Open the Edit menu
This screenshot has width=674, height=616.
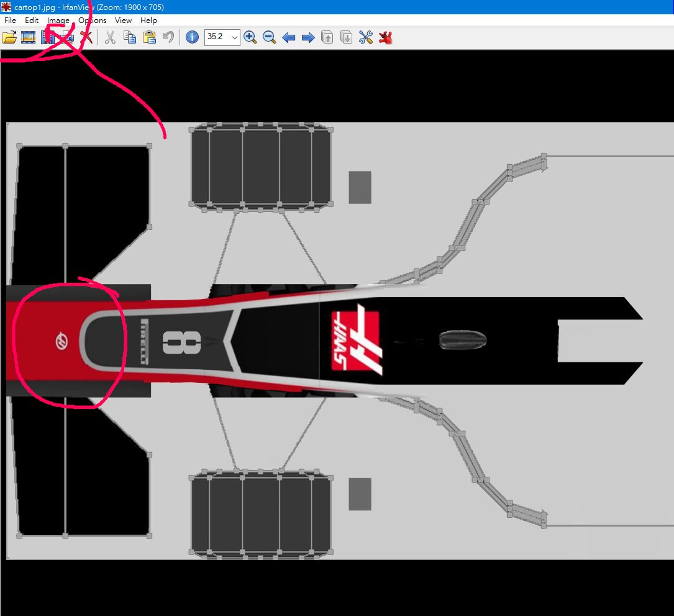(32, 21)
